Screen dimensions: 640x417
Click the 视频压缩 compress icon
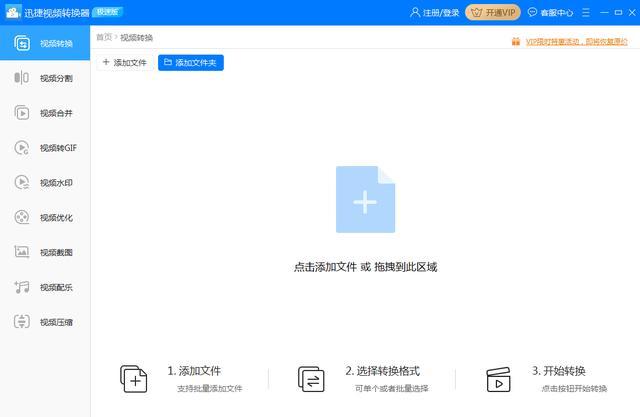pyautogui.click(x=22, y=322)
